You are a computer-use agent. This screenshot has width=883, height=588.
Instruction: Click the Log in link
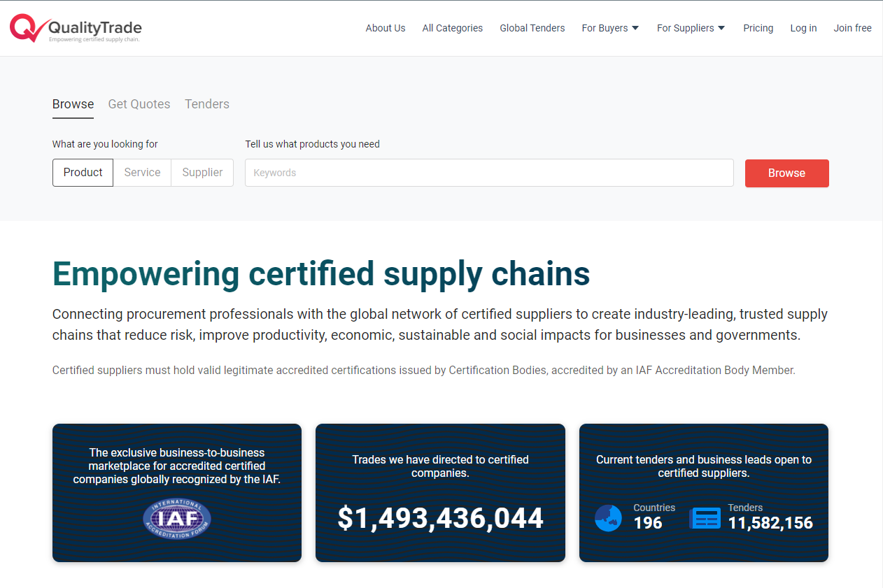(803, 28)
